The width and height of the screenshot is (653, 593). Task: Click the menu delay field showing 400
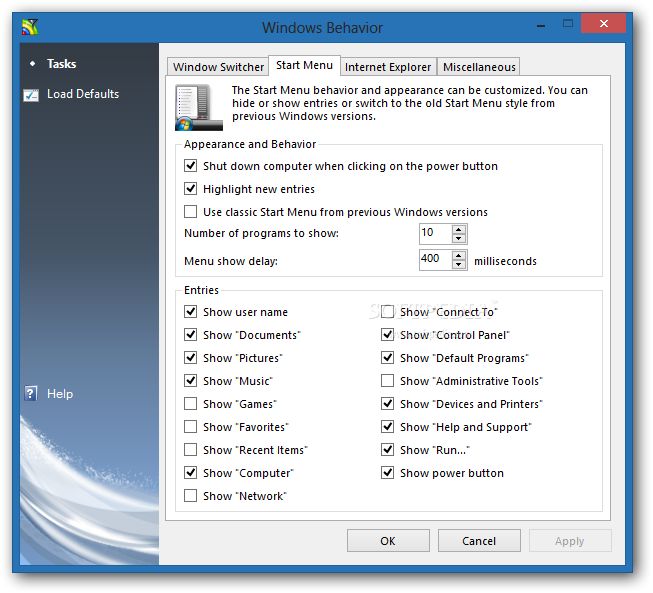pyautogui.click(x=436, y=260)
